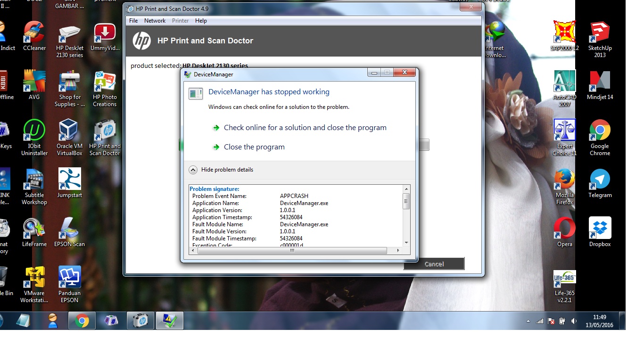
Task: Launch Google Chrome from the taskbar
Action: 81,320
